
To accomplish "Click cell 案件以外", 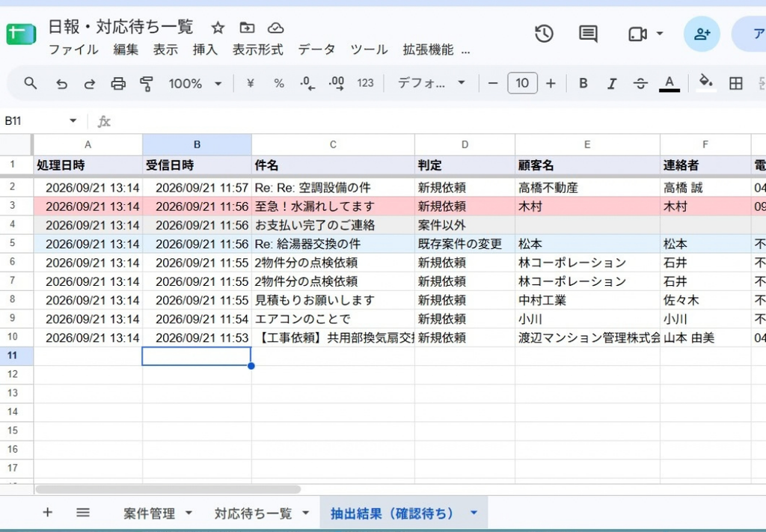I will (465, 225).
